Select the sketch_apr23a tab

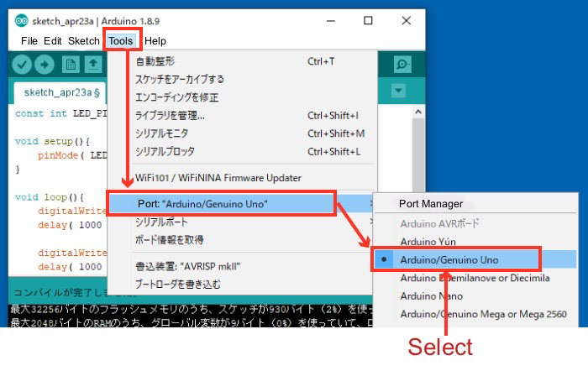[61, 92]
